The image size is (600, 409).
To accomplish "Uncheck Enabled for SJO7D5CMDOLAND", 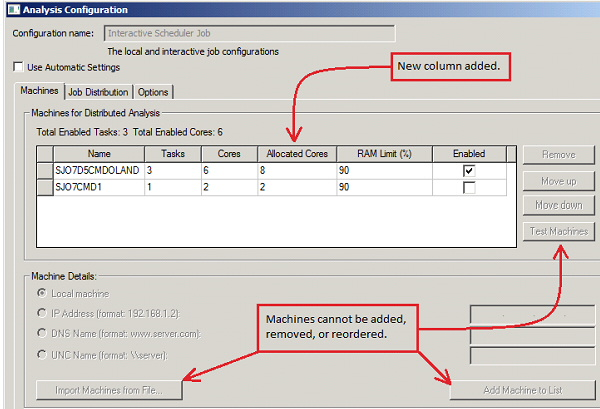I will pyautogui.click(x=469, y=170).
